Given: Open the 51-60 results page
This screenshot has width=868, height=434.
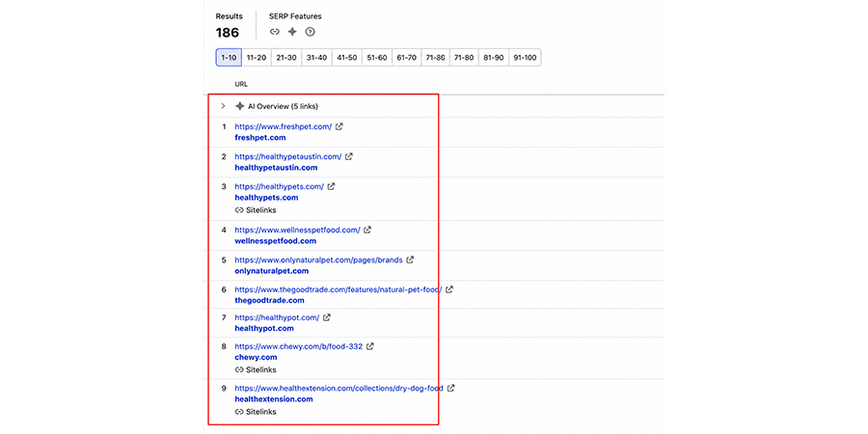Looking at the screenshot, I should click(x=376, y=58).
